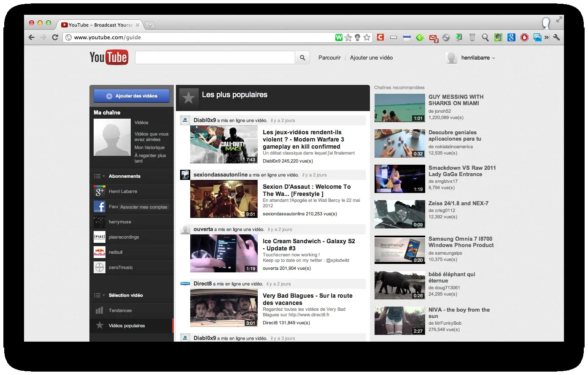Expand the Sélection vidéo list options

pos(100,295)
